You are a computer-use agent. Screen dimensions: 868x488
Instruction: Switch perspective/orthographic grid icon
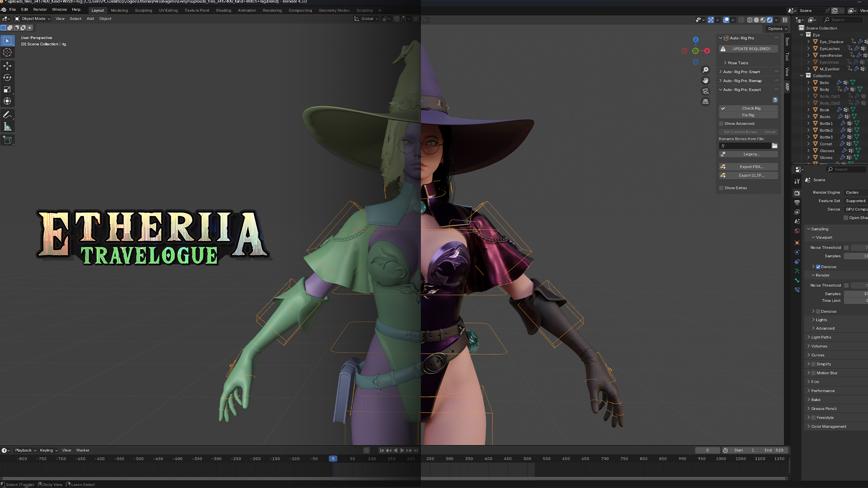[x=705, y=102]
